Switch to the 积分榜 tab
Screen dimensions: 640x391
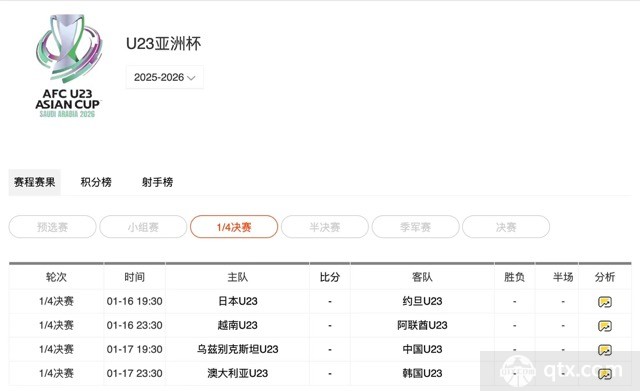(96, 182)
